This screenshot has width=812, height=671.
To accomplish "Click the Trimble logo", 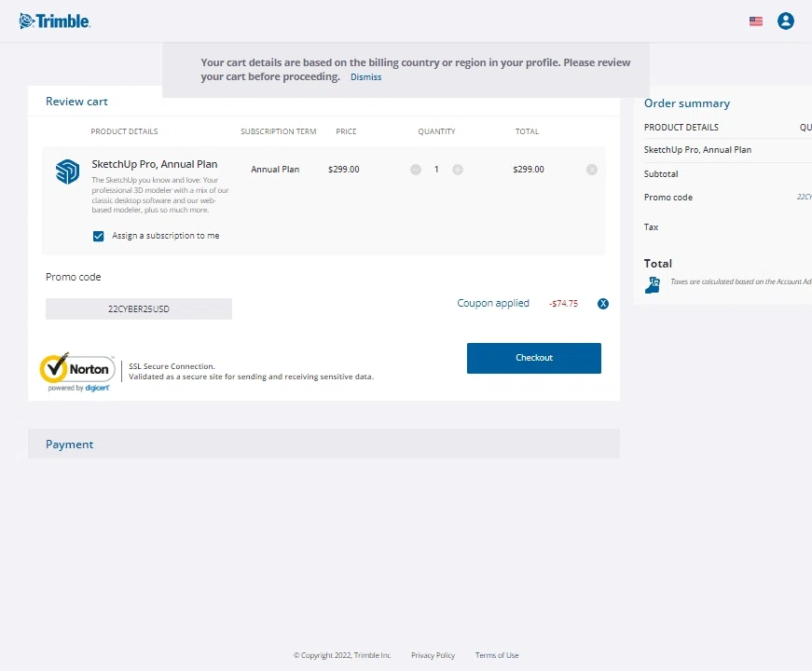I will 55,21.
